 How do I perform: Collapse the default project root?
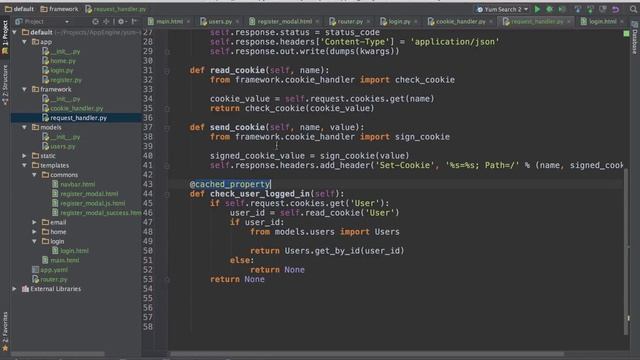(x=15, y=32)
